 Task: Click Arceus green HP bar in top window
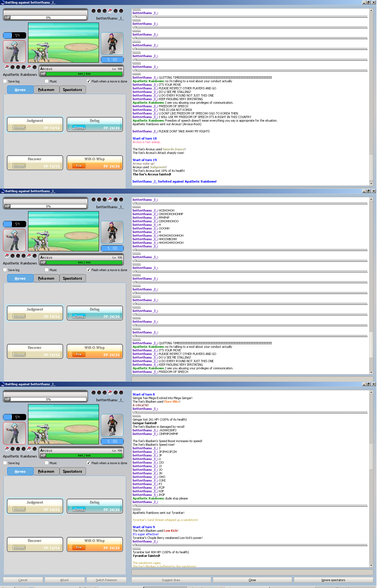click(x=84, y=74)
